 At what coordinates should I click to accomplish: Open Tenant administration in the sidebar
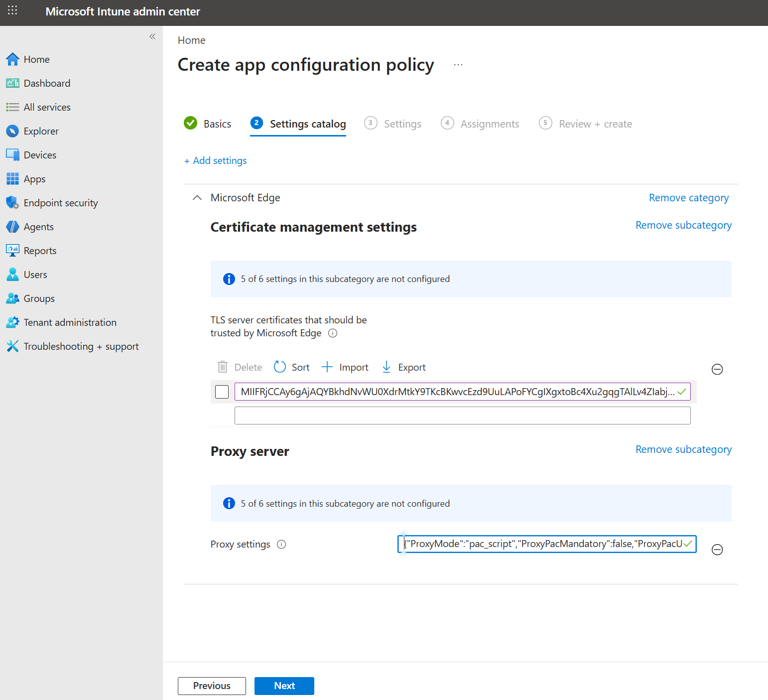(70, 322)
